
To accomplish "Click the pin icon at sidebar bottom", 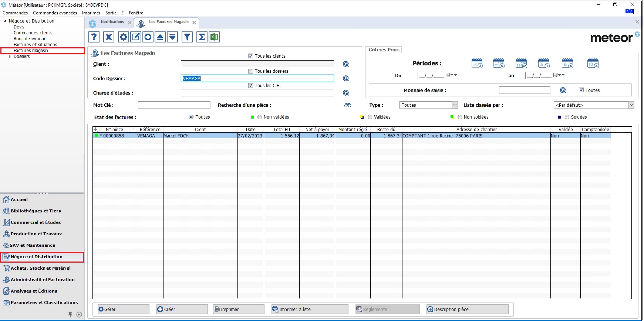I will click(70, 315).
